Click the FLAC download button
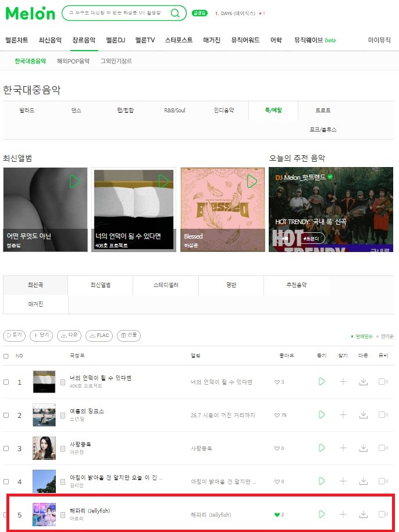 99,335
